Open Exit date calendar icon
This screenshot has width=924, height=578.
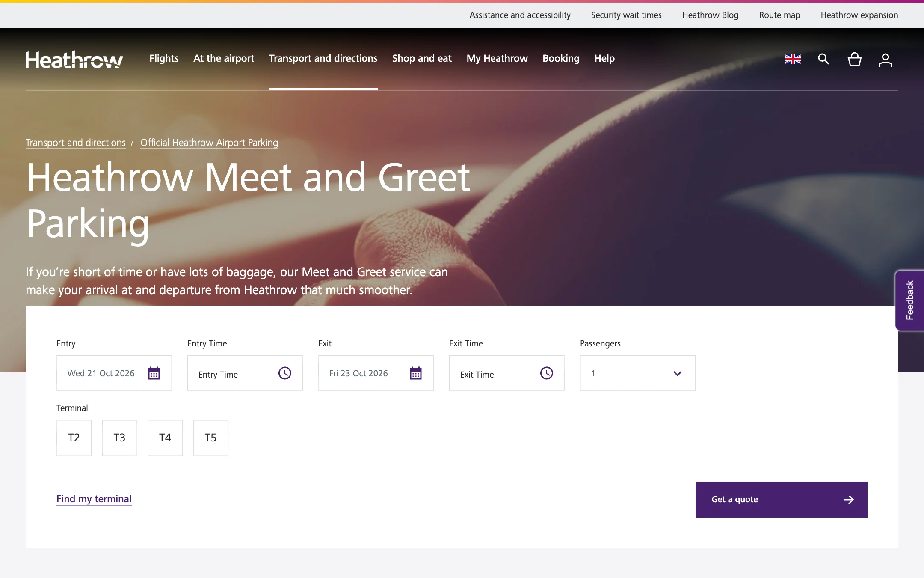point(416,373)
